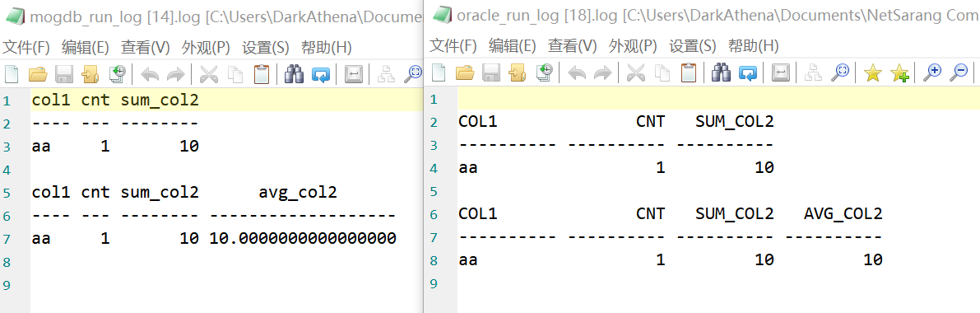
Task: Open 设置(S) menu in oracle_run_log window
Action: [693, 45]
